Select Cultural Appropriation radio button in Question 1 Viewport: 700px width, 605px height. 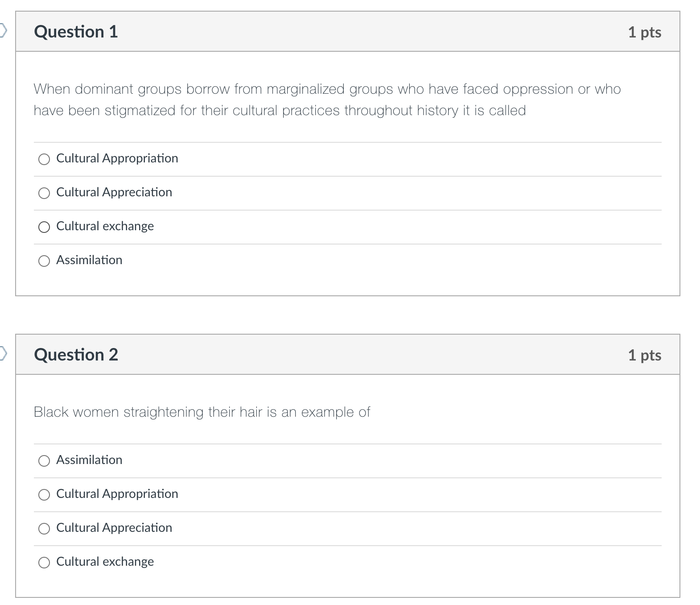[44, 159]
